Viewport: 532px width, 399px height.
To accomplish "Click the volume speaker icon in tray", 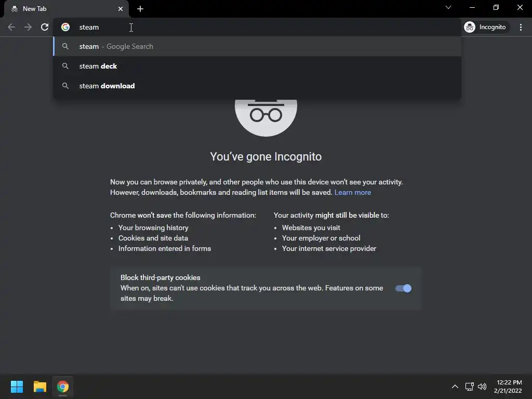I will click(x=482, y=387).
